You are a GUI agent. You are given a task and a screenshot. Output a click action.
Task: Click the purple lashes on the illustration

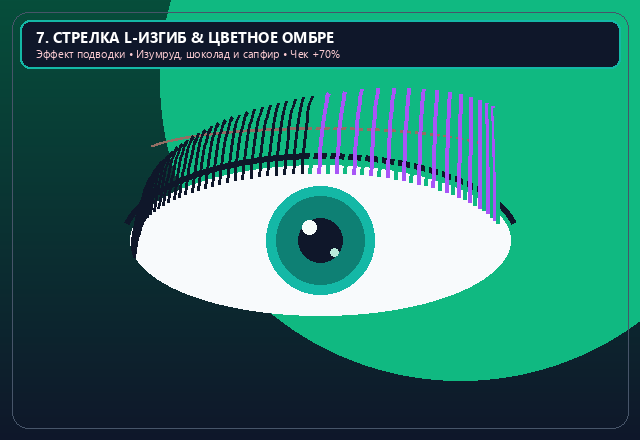[x=407, y=153]
